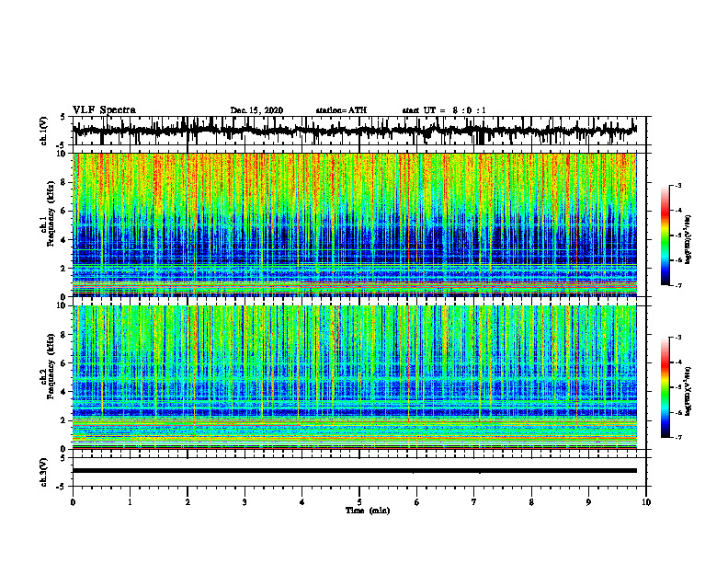728x563 pixels.
Task: Click the "Time (min)" axis label
Action: (x=368, y=511)
